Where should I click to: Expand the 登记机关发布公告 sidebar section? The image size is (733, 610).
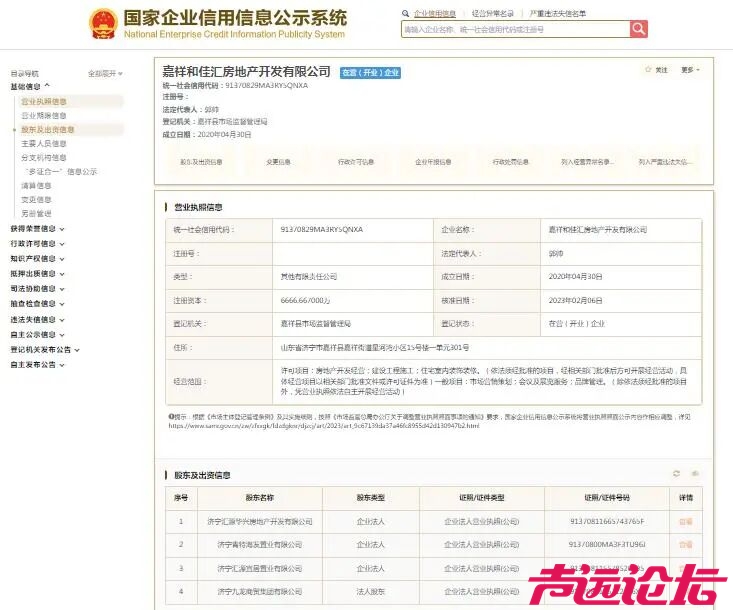coord(45,350)
